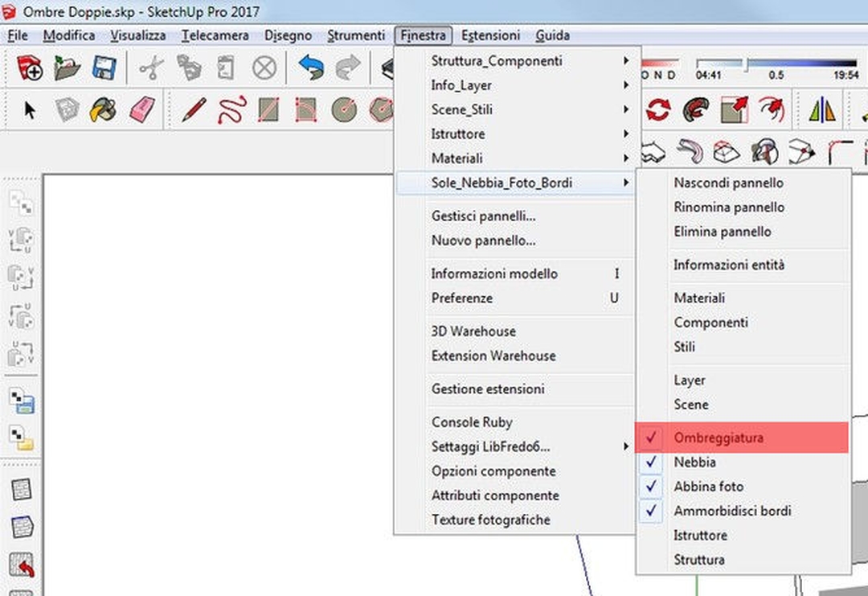Image resolution: width=868 pixels, height=596 pixels.
Task: Expand Materiali submenu in the Finestra menu
Action: click(x=515, y=158)
